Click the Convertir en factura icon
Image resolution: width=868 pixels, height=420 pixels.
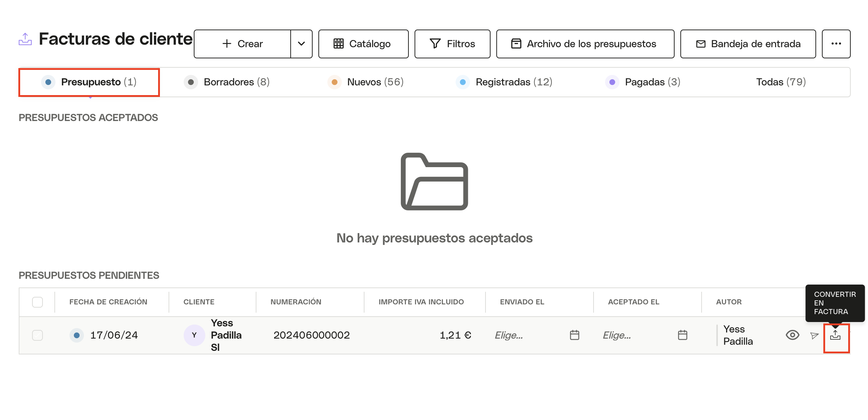point(836,336)
